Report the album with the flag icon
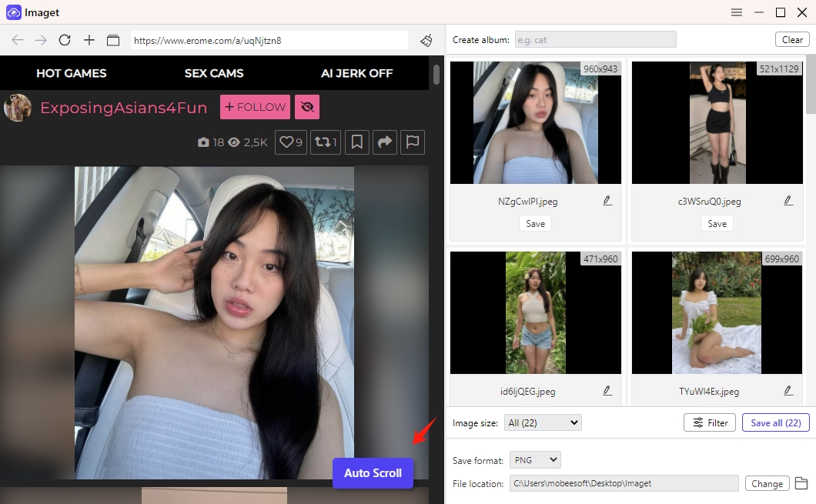The image size is (816, 504). click(x=413, y=142)
